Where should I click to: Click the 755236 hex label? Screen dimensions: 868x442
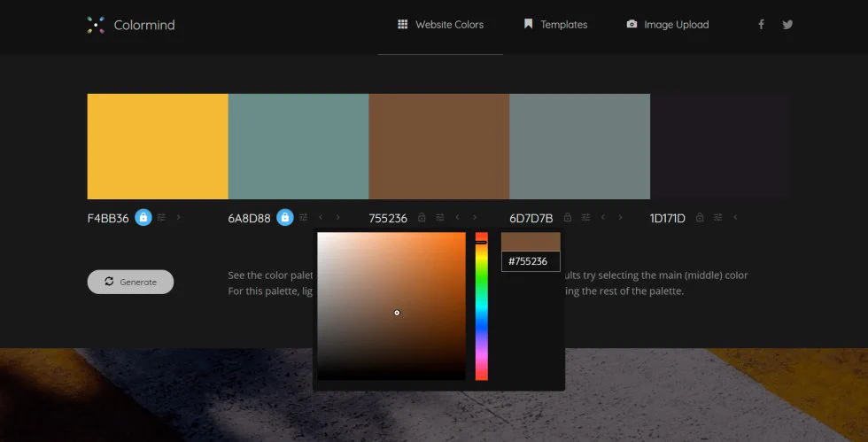(x=388, y=218)
